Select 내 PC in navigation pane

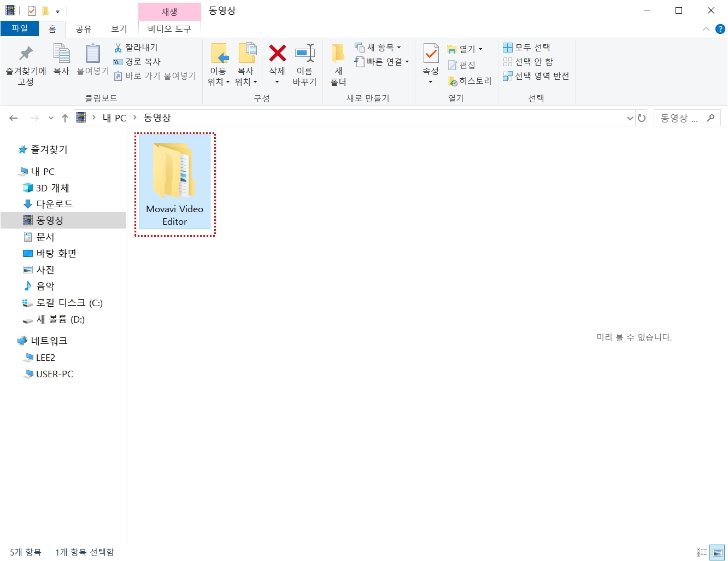point(37,171)
